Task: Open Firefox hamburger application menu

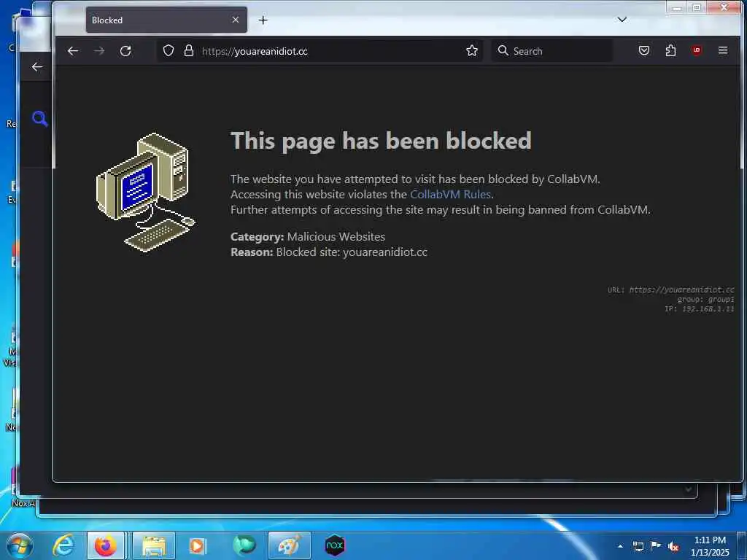Action: point(723,50)
